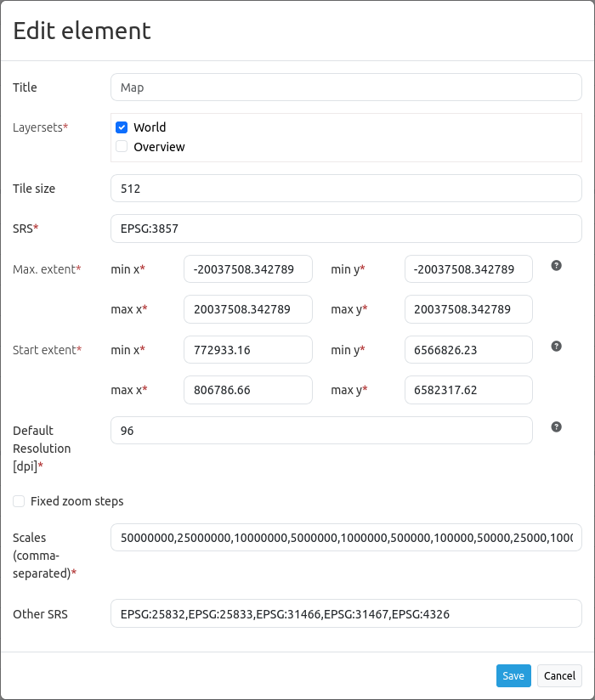Click Start extent max y field
This screenshot has width=595, height=700.
click(468, 390)
